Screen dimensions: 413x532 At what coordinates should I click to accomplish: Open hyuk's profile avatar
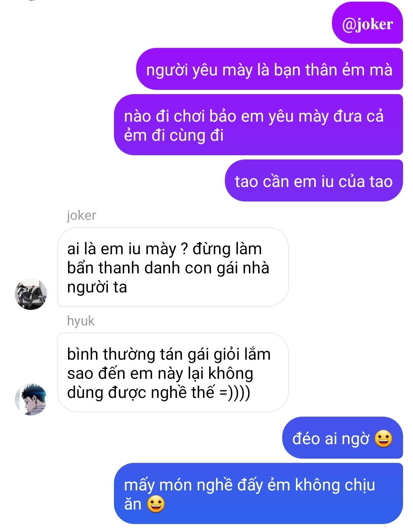[31, 399]
